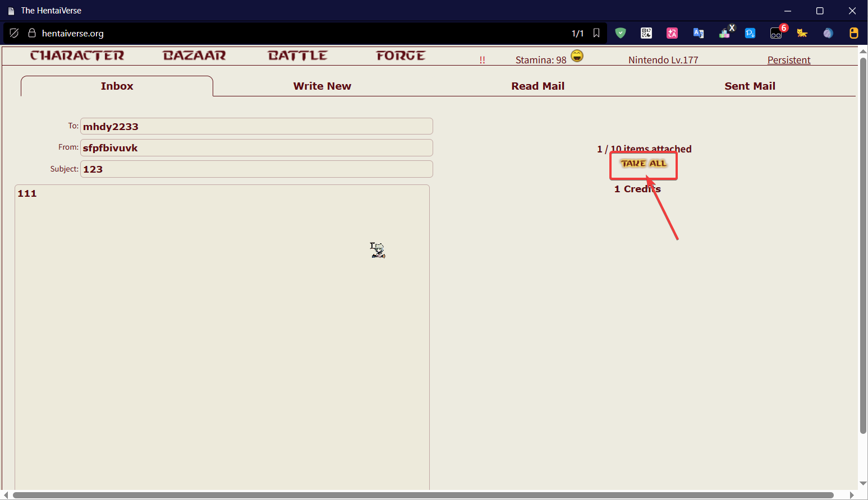Click the vertical scrollbar thumb
Screen dimensions: 868x500
coord(863,244)
